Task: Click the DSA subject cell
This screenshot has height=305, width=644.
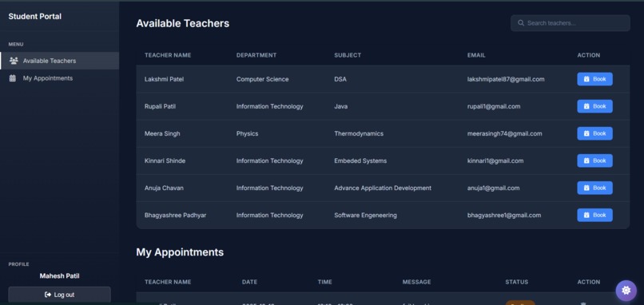Action: [340, 79]
